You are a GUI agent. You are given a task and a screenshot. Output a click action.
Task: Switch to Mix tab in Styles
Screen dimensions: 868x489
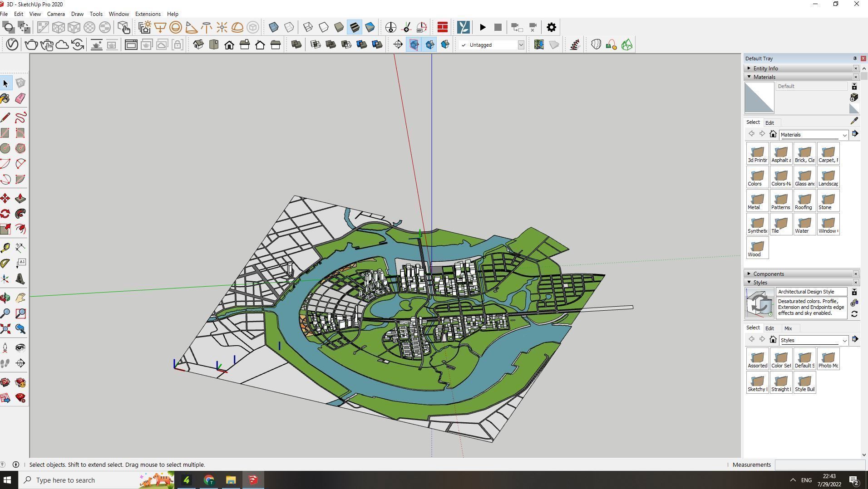788,328
